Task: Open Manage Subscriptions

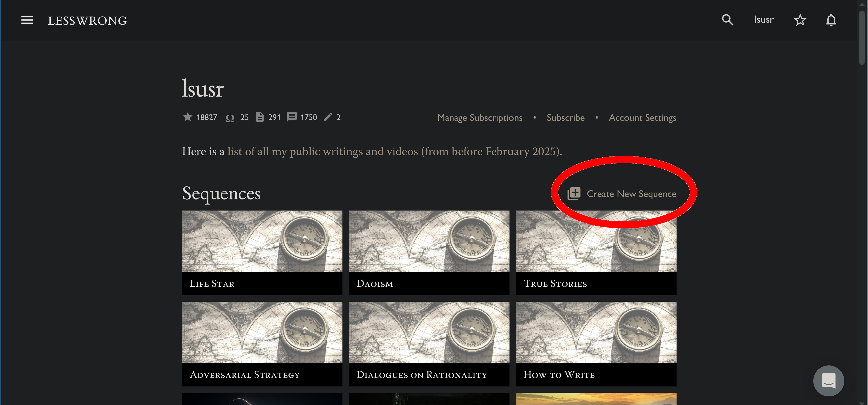Action: tap(480, 118)
